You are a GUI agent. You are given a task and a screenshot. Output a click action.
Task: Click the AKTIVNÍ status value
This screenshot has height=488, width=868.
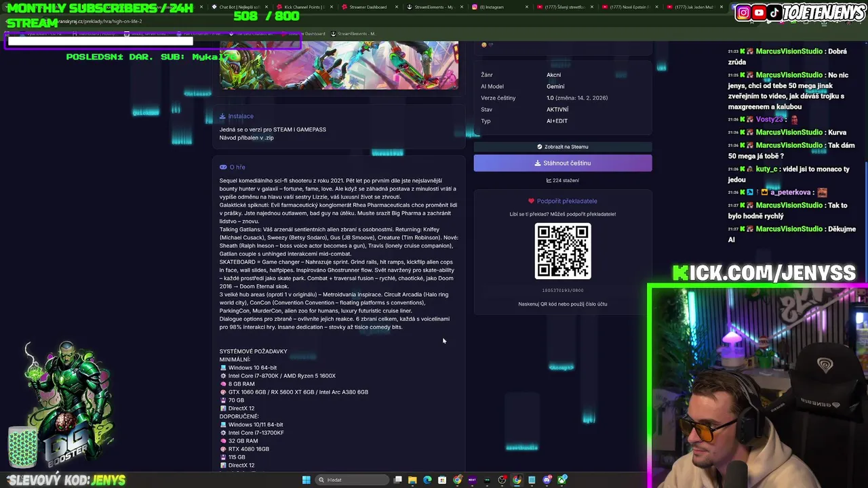[x=557, y=109]
